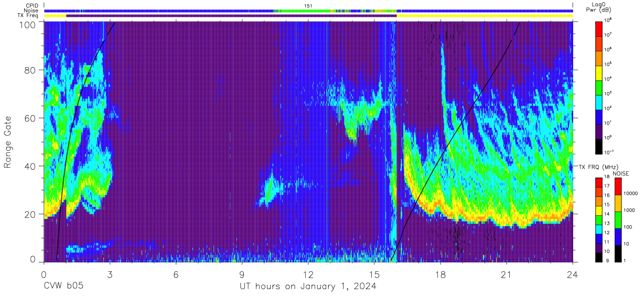Click the 'Noise' row label at top left
This screenshot has width=644, height=297.
click(x=31, y=10)
